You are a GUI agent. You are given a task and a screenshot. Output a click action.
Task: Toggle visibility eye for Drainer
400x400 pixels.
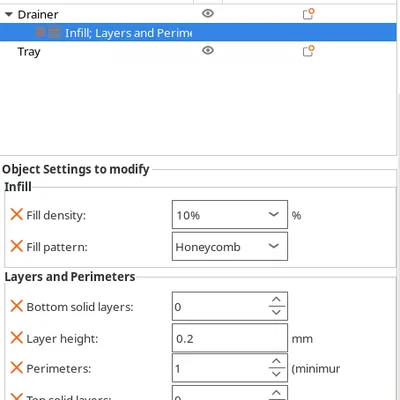pos(208,13)
